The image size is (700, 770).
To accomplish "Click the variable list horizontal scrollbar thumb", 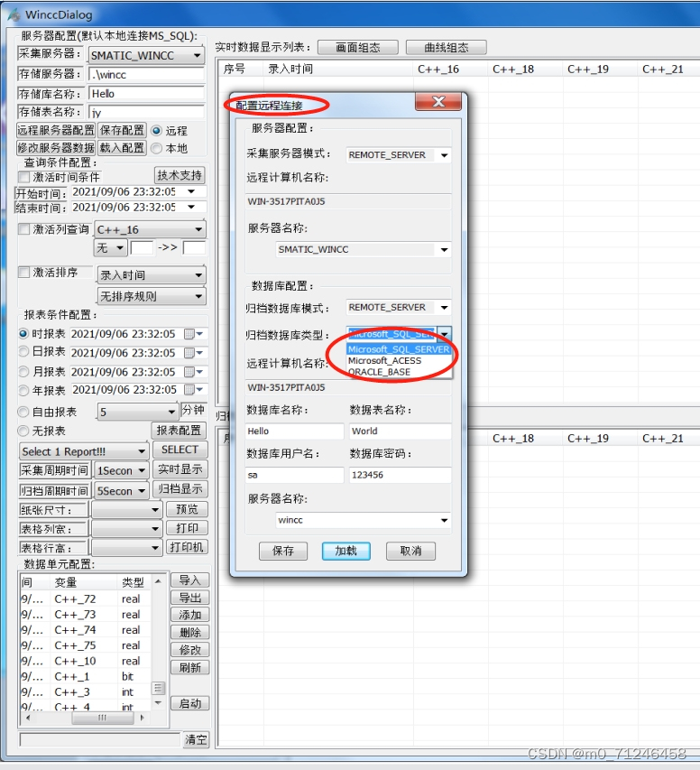I will point(103,718).
